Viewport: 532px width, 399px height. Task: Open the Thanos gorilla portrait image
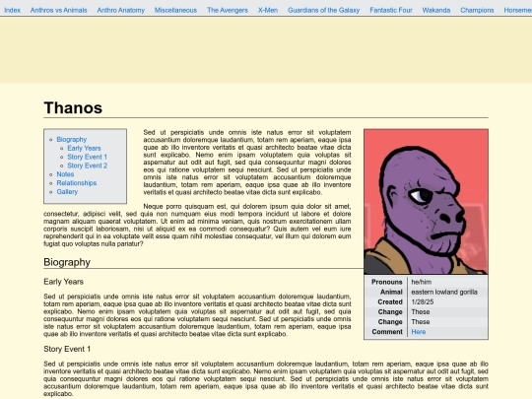[427, 202]
